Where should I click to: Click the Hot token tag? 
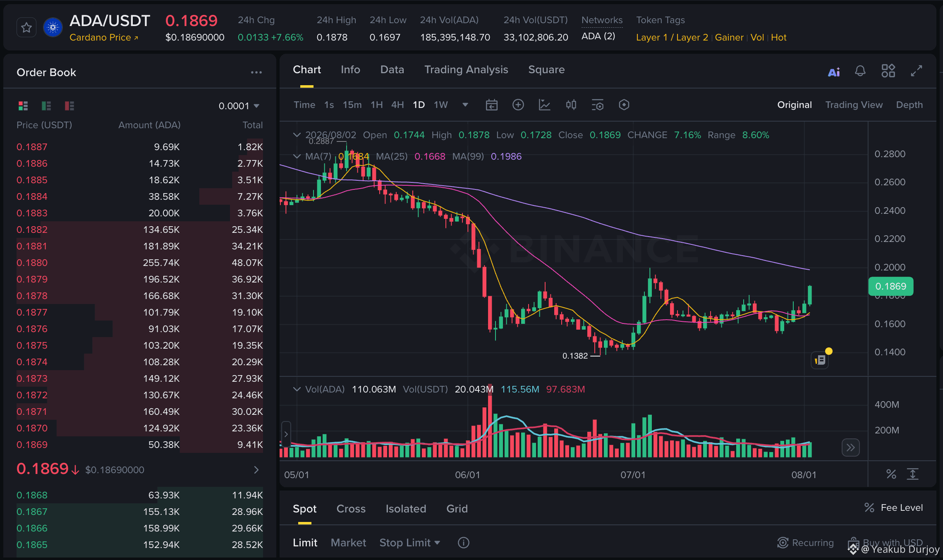779,38
